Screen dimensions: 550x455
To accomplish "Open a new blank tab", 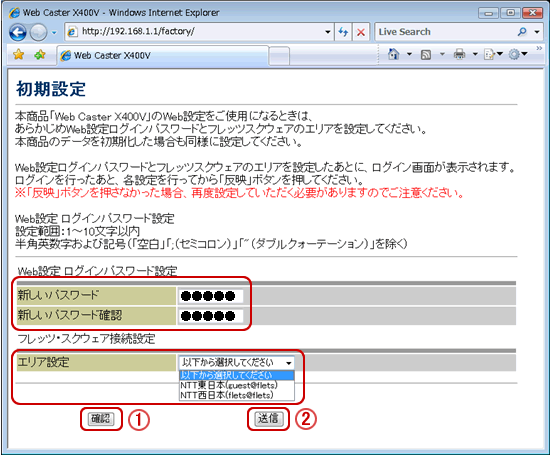I will 280,56.
